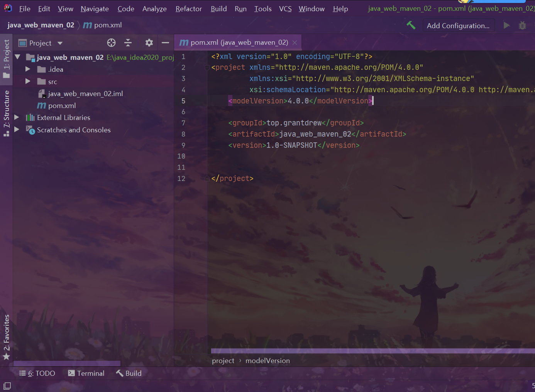Viewport: 535px width, 392px height.
Task: Click the Maven m icon beside pom.xml in tree
Action: point(41,105)
